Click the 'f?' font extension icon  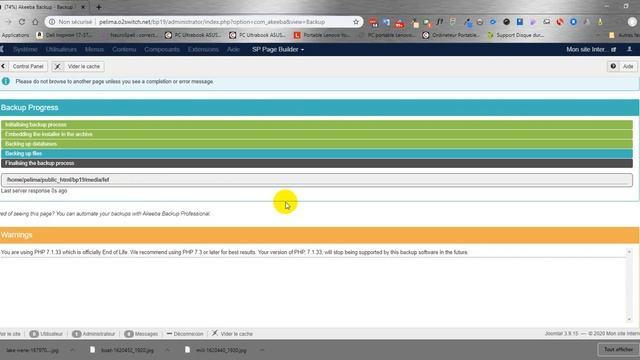point(440,22)
